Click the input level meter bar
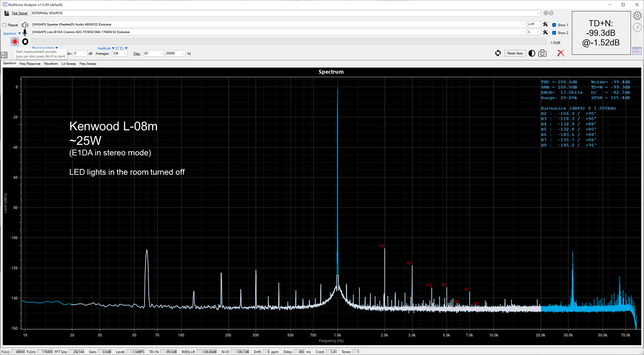Viewport: 644px width, 355px height. pyautogui.click(x=289, y=42)
